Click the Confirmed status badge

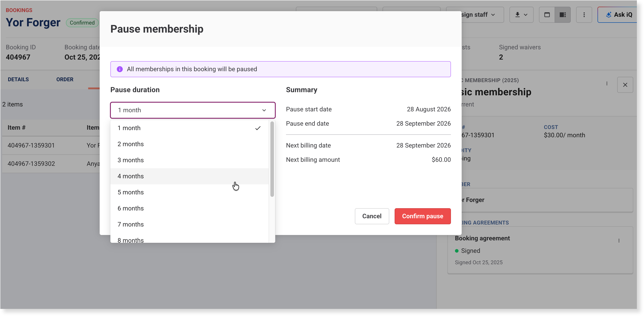(82, 23)
